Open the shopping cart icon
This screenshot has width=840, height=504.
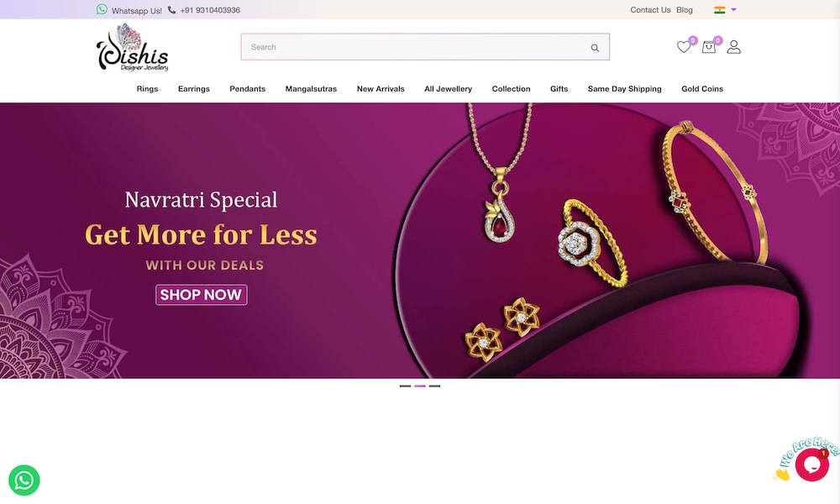click(709, 47)
